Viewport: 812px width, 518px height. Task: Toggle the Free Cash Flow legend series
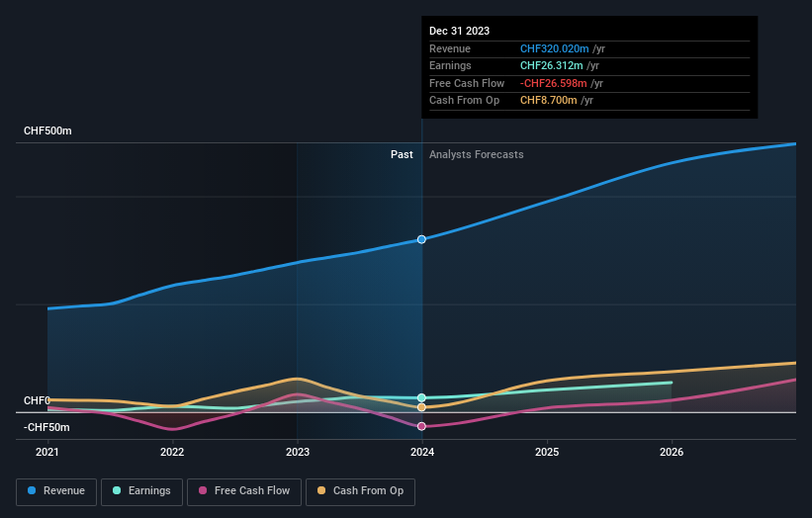[244, 491]
